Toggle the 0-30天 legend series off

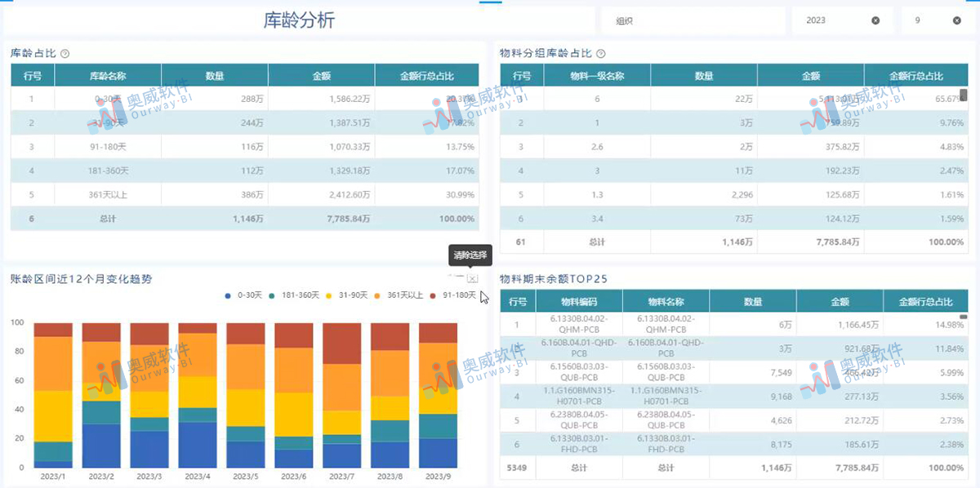pyautogui.click(x=242, y=296)
